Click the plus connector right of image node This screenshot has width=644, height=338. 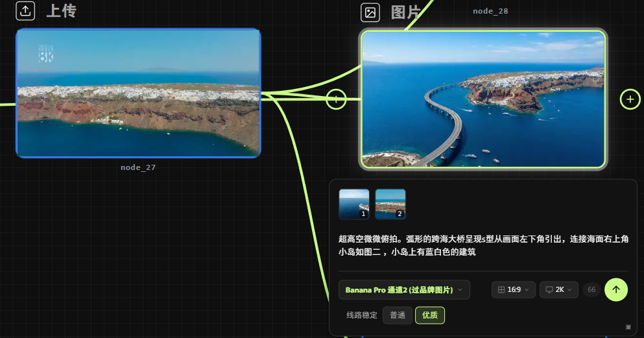630,99
